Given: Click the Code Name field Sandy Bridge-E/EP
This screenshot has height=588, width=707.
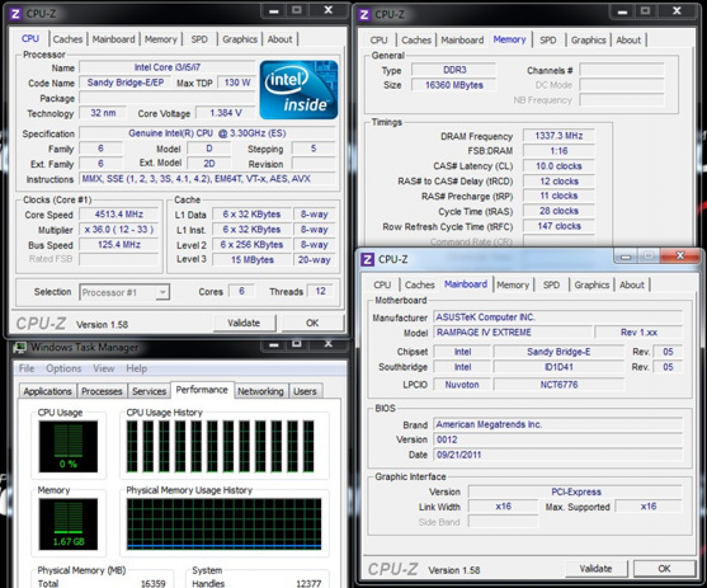Looking at the screenshot, I should [125, 83].
